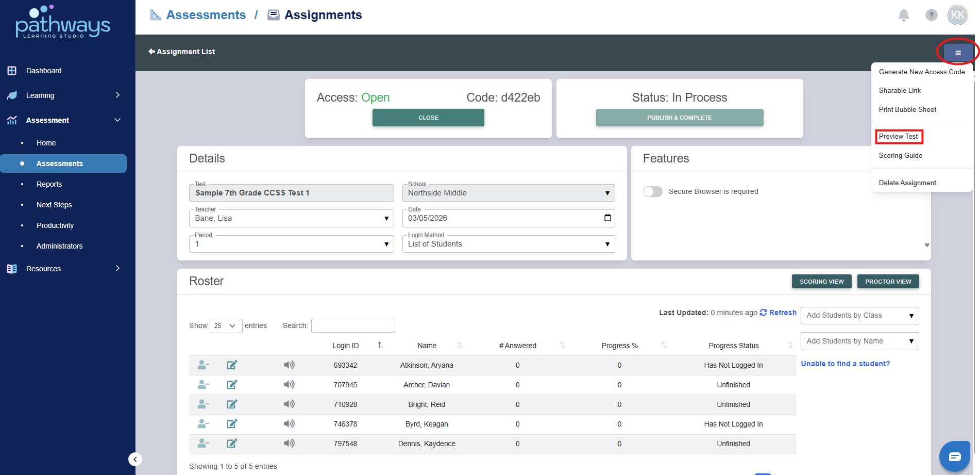Remove student icon for Byrd, Keagan
Screen dimensions: 980x475
(x=203, y=424)
